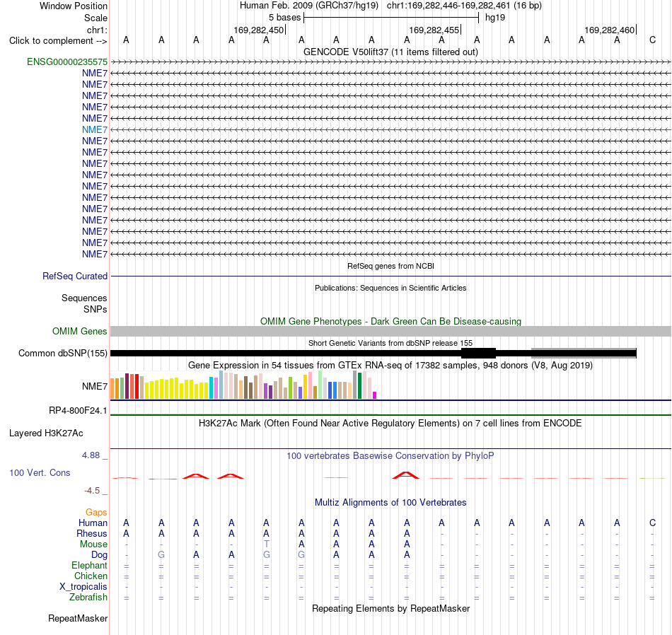Click the Human species label
Image resolution: width=672 pixels, height=635 pixels.
93,523
